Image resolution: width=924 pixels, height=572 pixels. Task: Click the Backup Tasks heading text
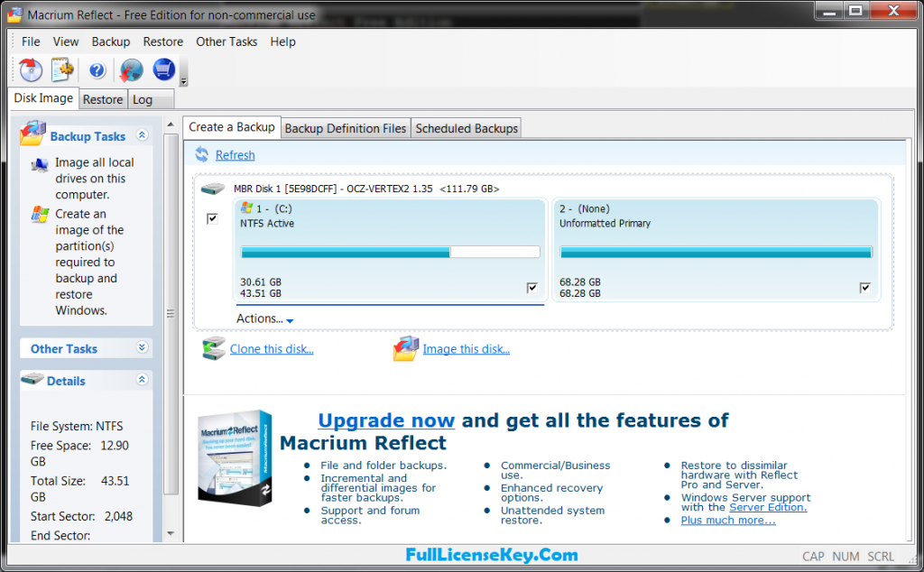point(88,136)
